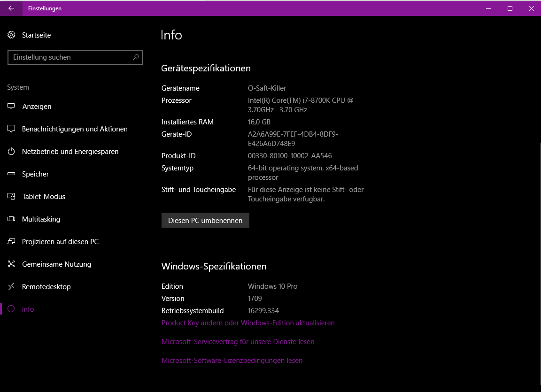
Task: Click the search magnifier icon
Action: tap(136, 57)
